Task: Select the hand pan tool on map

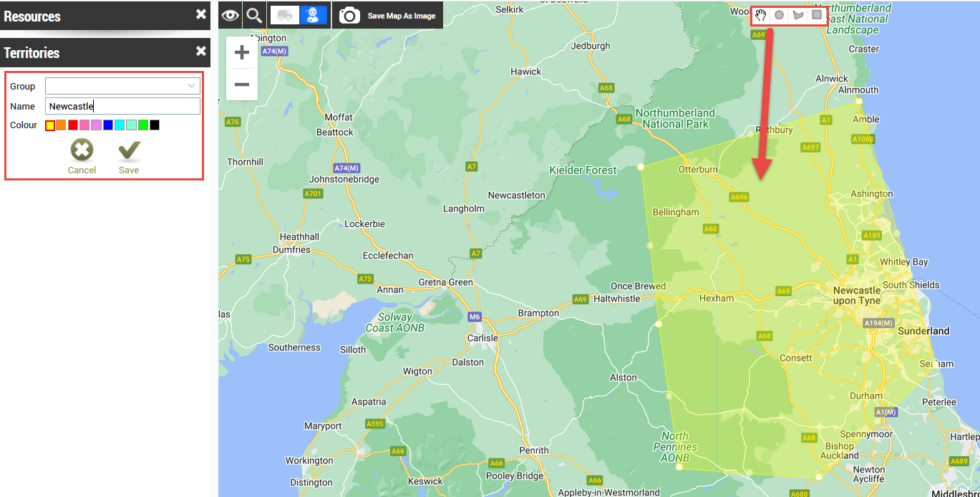Action: (761, 15)
